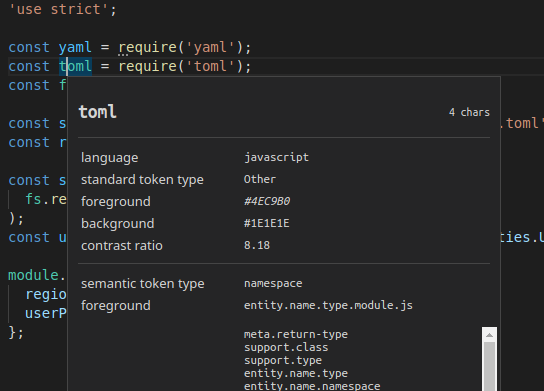Click the 'yaml' string literal
This screenshot has width=544, height=391.
[210, 47]
